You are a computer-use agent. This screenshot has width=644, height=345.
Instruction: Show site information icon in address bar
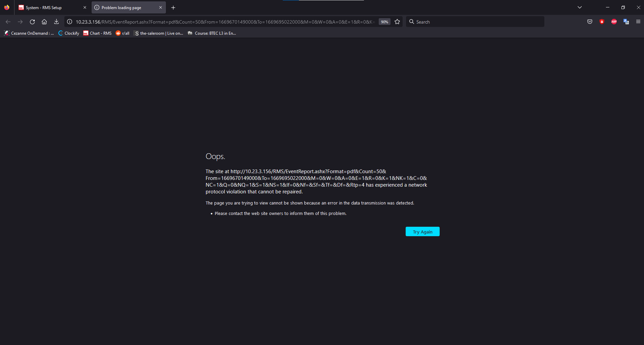(x=70, y=22)
